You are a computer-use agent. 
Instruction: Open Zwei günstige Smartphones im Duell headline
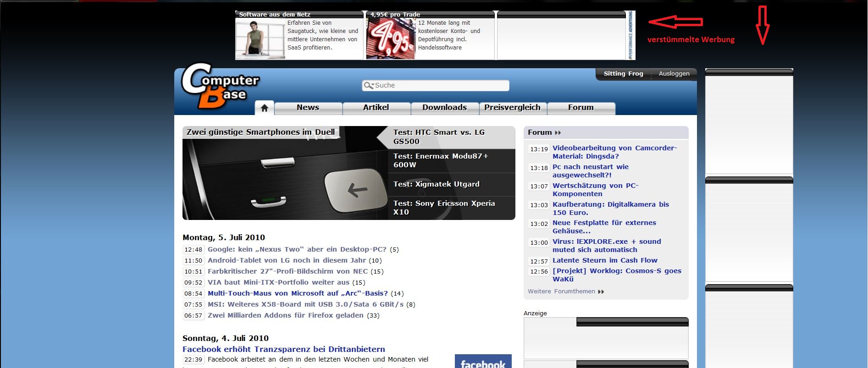[x=261, y=132]
